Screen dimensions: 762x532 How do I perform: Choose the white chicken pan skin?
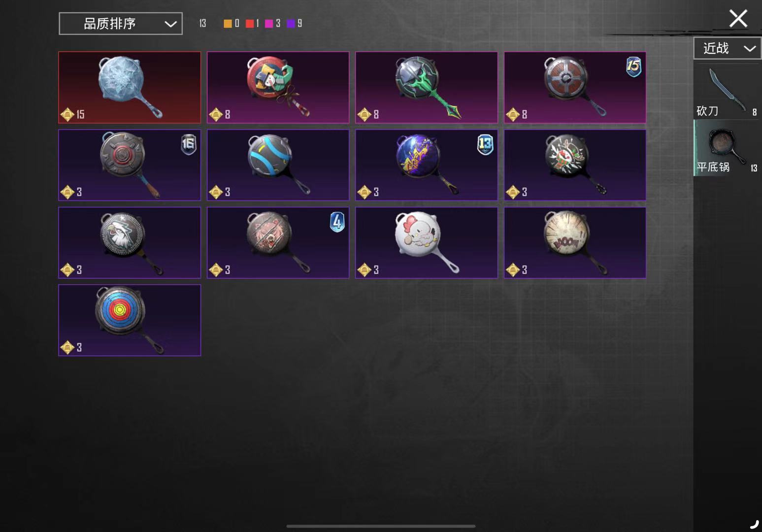click(x=426, y=242)
